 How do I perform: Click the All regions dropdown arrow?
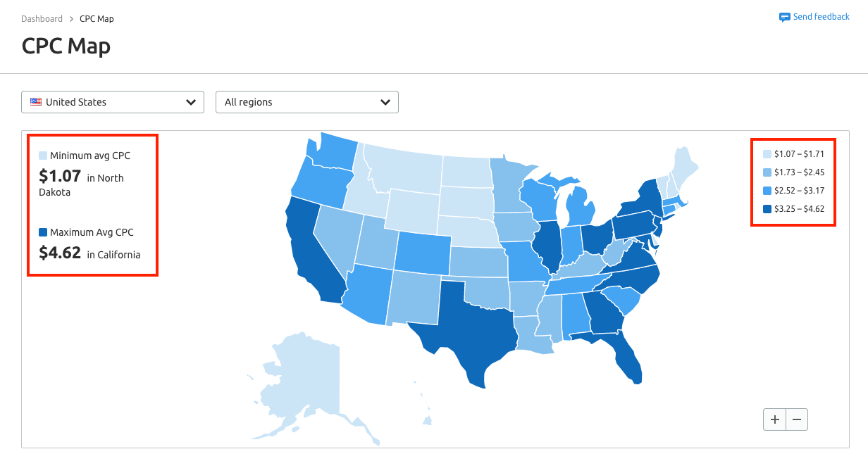(385, 102)
